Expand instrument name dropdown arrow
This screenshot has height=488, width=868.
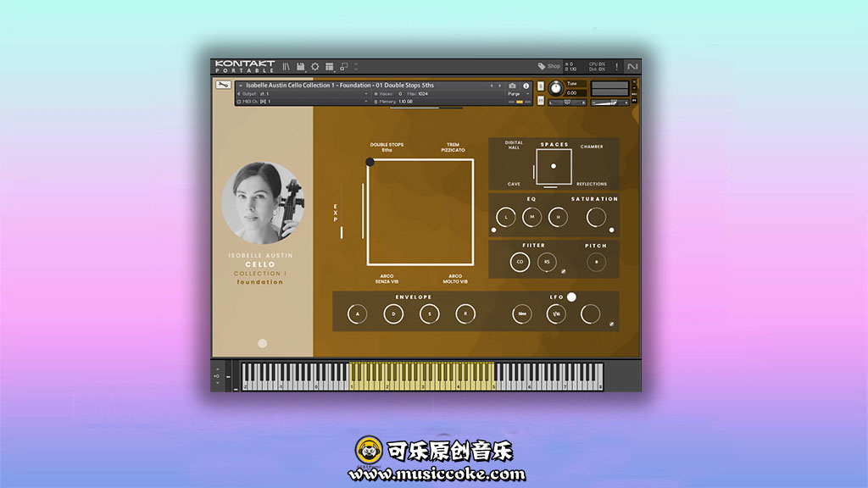point(240,86)
